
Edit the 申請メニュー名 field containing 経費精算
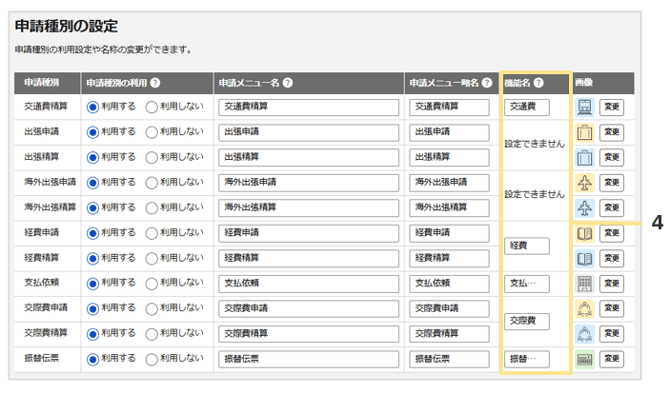(x=309, y=259)
